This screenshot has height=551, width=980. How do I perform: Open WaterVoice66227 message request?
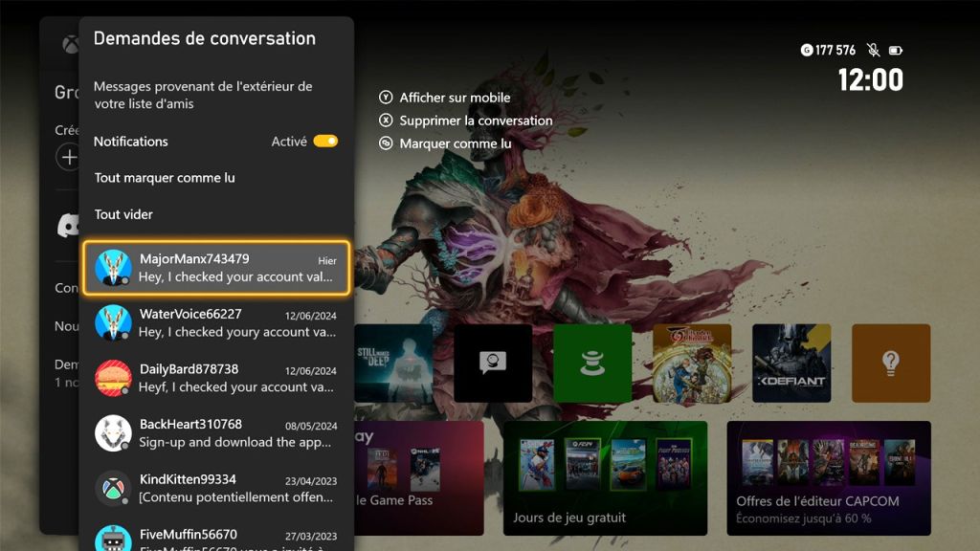pos(216,322)
